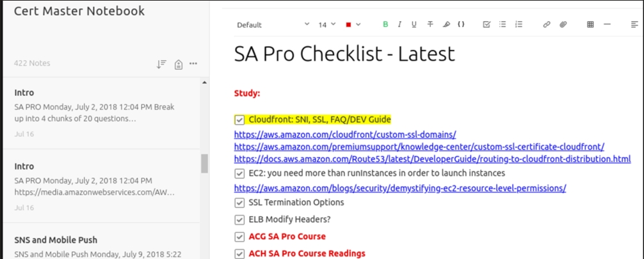The height and width of the screenshot is (259, 644).
Task: Toggle italic formatting
Action: click(399, 25)
